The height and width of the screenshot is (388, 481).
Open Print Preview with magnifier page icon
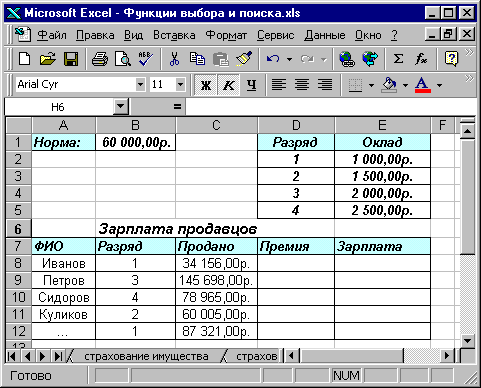pyautogui.click(x=123, y=59)
